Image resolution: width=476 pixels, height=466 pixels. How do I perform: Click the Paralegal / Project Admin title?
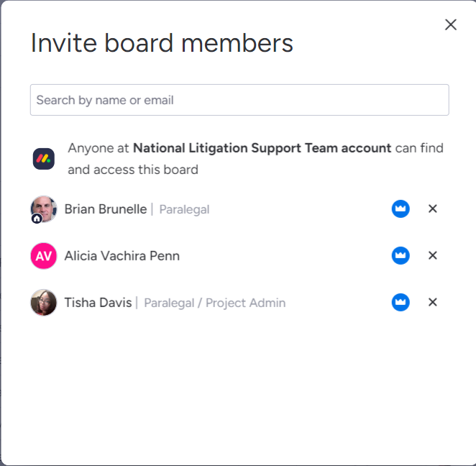[x=214, y=303]
